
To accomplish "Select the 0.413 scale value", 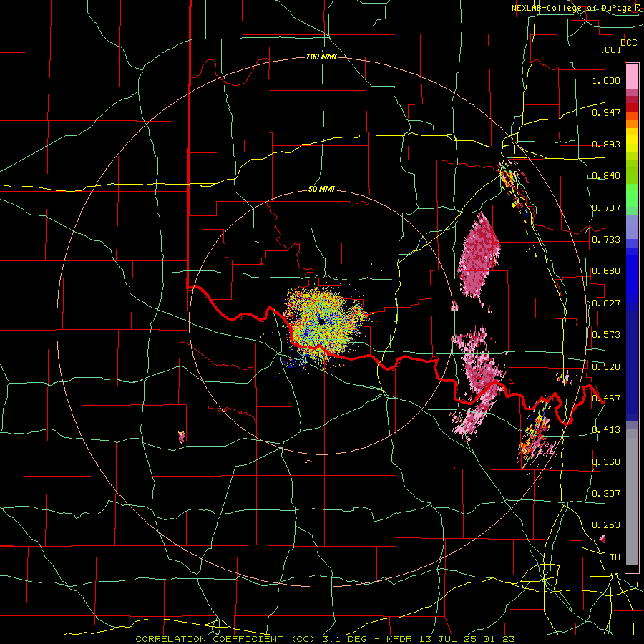I will (606, 430).
